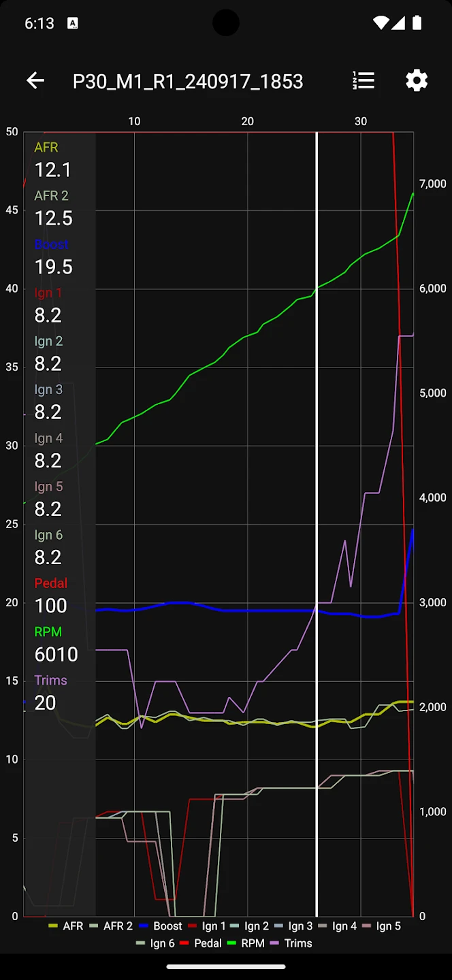Tap the Ign 6 legend color swatch

142,943
